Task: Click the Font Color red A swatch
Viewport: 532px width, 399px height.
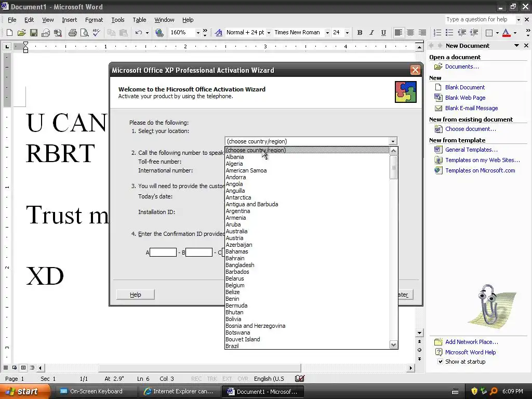Action: [x=506, y=33]
